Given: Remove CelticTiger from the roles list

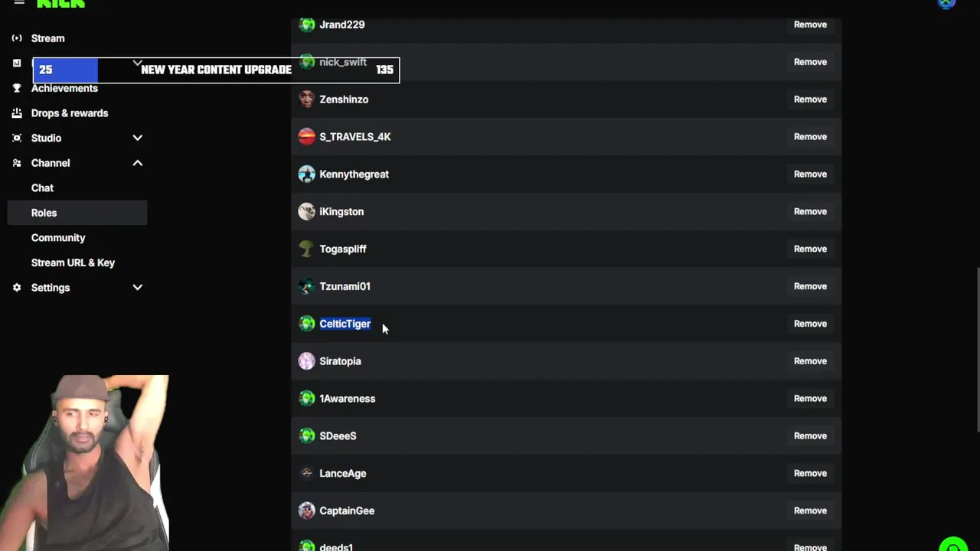Looking at the screenshot, I should tap(810, 324).
